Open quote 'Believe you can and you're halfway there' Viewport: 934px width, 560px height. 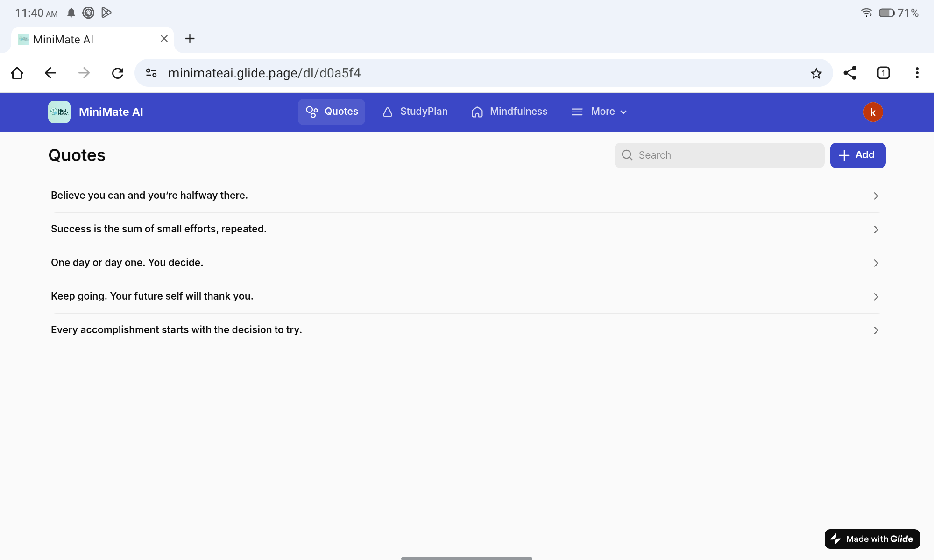pos(149,196)
